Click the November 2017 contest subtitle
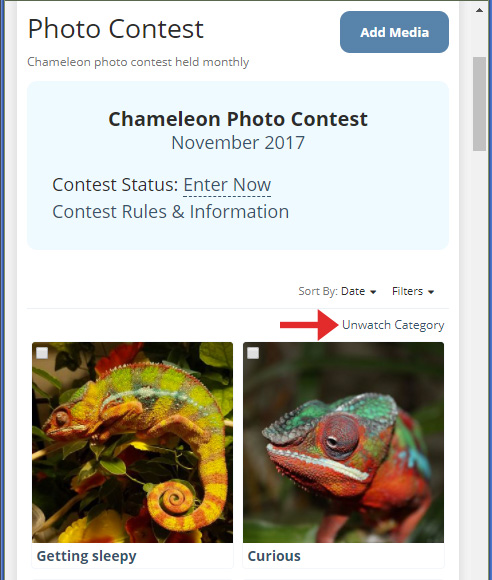492x580 pixels. click(x=238, y=143)
